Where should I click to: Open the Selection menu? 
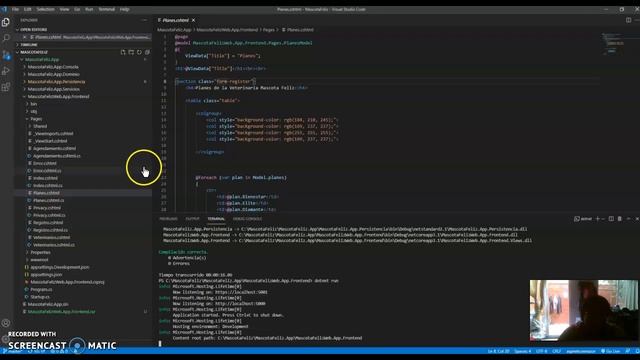click(45, 9)
